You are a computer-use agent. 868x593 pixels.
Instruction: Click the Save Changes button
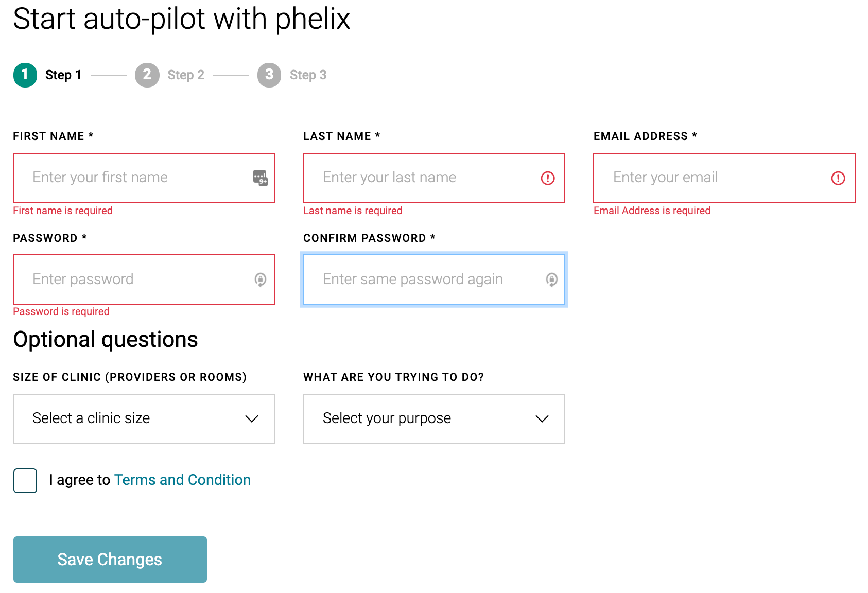pos(110,560)
